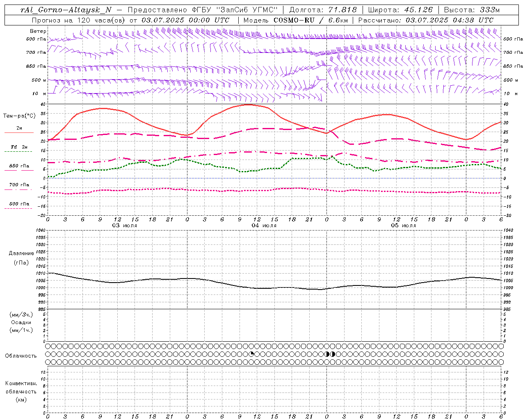Click the Облачность cloud cover label
Image resolution: width=525 pixels, height=420 pixels.
pyautogui.click(x=21, y=356)
